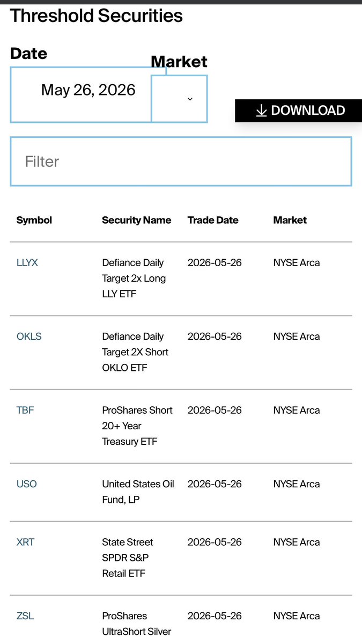The width and height of the screenshot is (362, 644).
Task: Select the State Street SPDR S&P Retail ETF row
Action: (181, 558)
